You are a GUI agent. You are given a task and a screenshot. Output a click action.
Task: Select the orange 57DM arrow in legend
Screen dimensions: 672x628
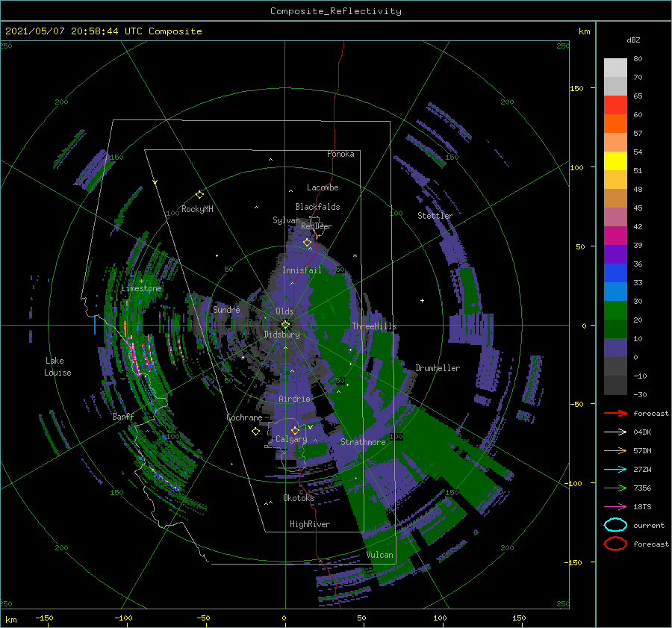point(615,450)
